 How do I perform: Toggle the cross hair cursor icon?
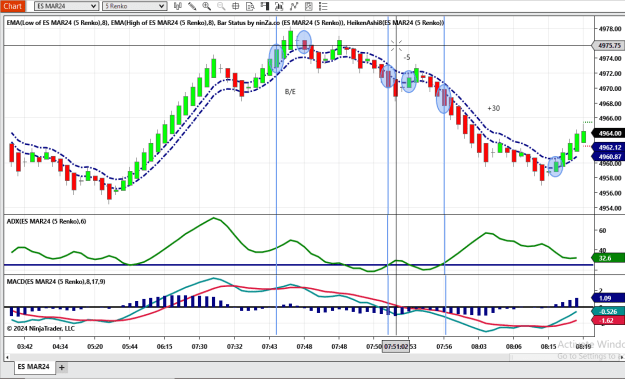236,6
